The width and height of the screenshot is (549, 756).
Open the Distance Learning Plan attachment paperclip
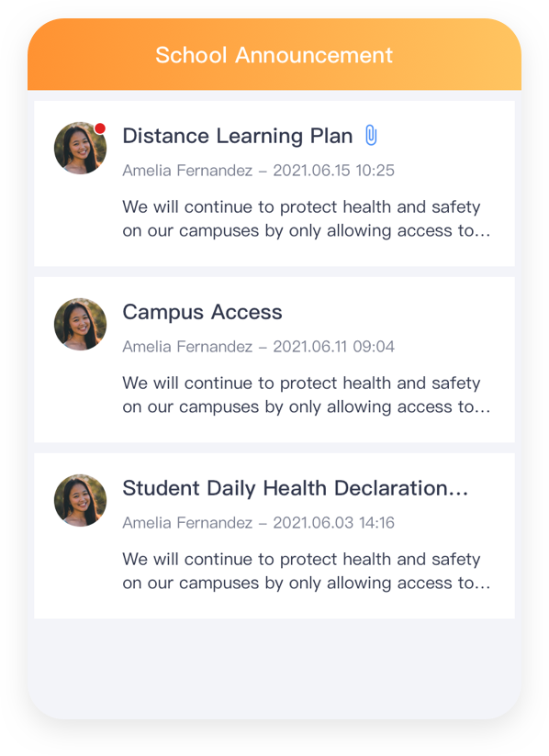(x=371, y=135)
